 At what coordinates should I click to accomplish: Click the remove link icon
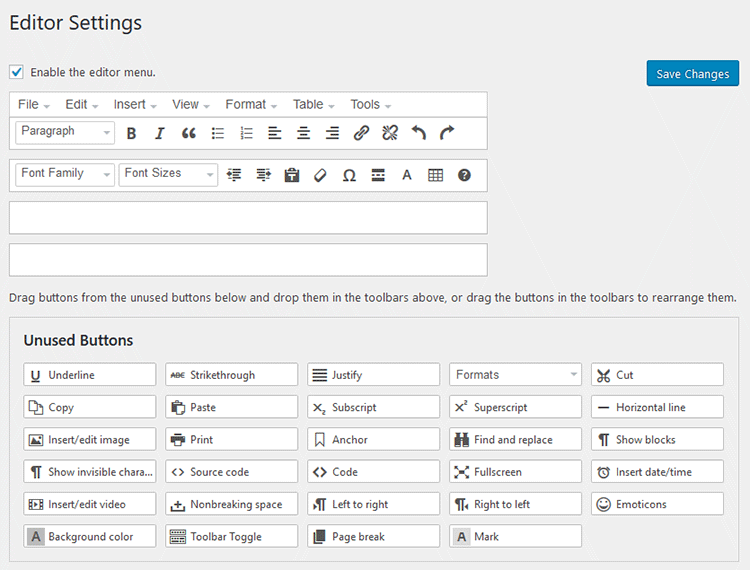[x=390, y=133]
